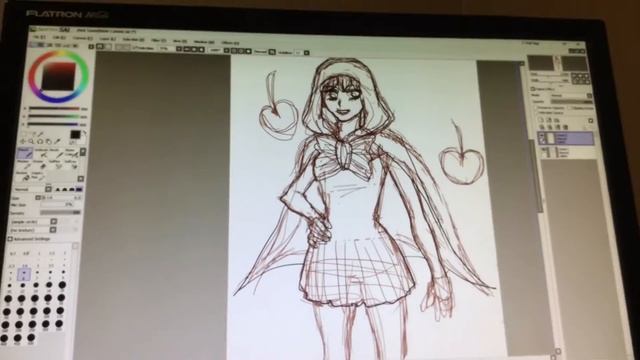Create a new linework layer
Image resolution: width=640 pixels, height=360 pixels.
549,120
